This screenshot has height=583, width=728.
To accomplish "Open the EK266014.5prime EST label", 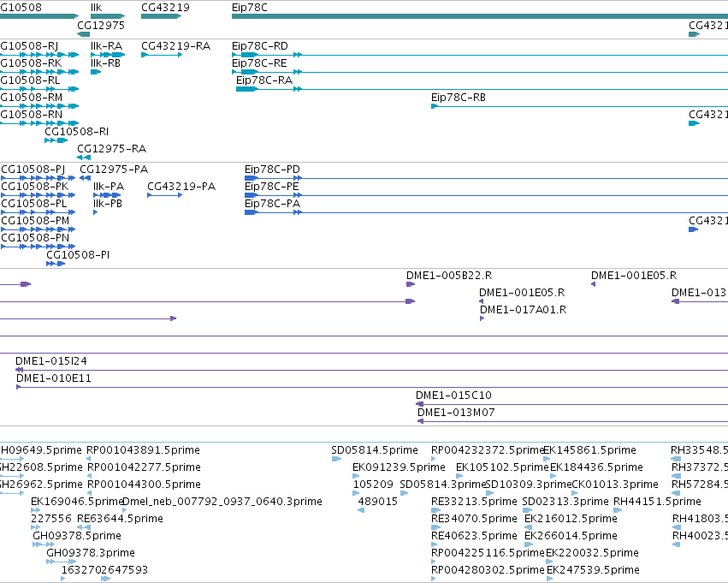I will [571, 536].
